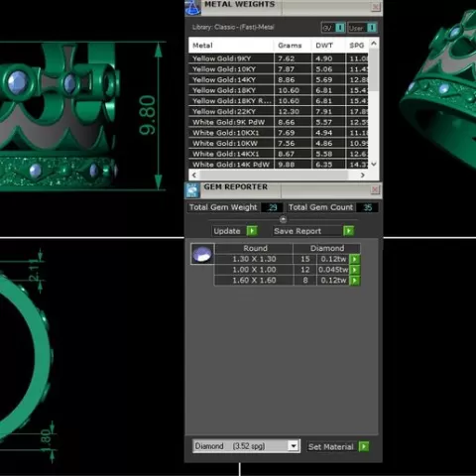This screenshot has height=476, width=476.
Task: Select White Gold:10KW row
Action: pyautogui.click(x=279, y=143)
